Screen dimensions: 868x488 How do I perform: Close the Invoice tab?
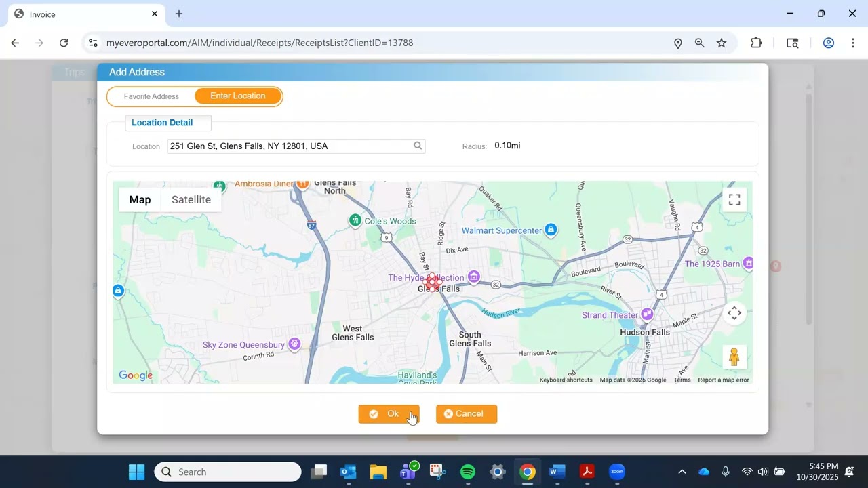click(x=155, y=14)
